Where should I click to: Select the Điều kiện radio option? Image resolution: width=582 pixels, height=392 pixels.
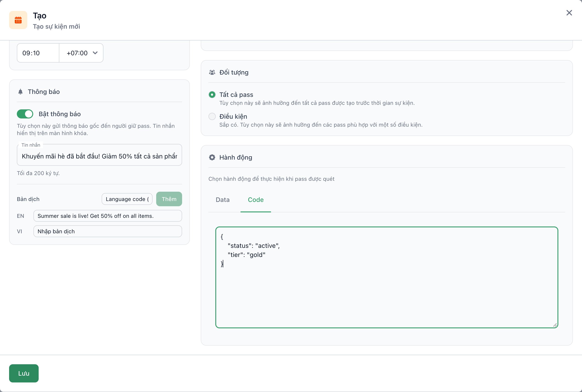click(212, 116)
